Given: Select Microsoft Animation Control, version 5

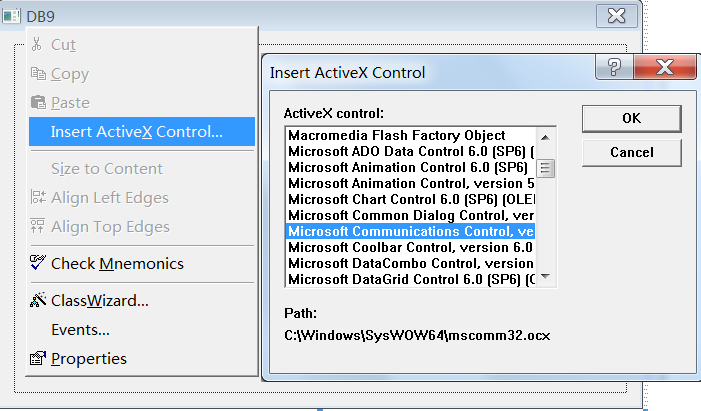Looking at the screenshot, I should click(x=410, y=183).
